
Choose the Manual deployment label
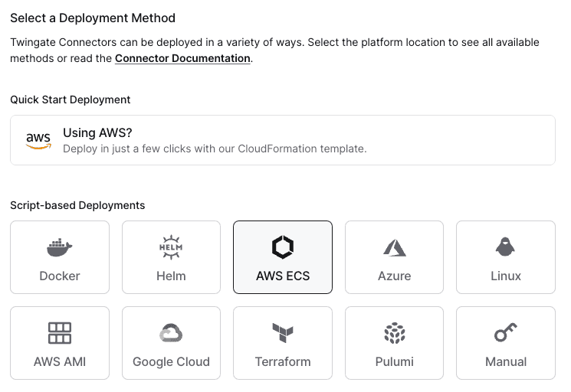(x=506, y=361)
